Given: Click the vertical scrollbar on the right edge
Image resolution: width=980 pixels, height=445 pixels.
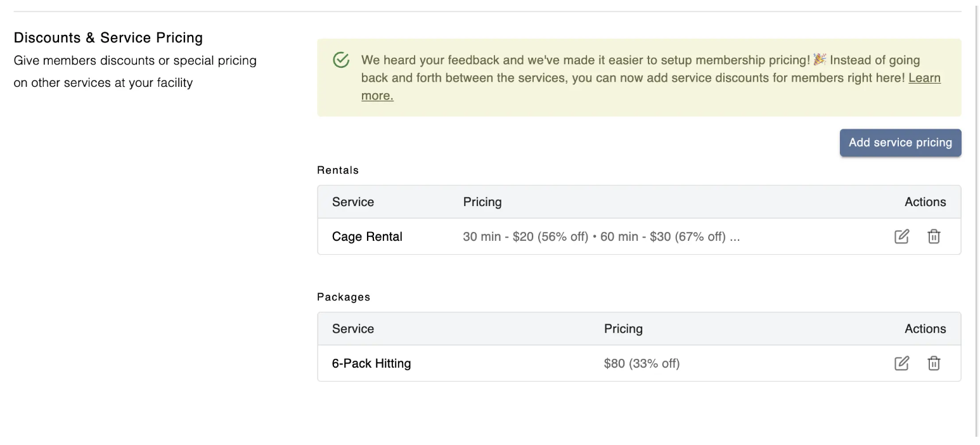Looking at the screenshot, I should (x=976, y=222).
